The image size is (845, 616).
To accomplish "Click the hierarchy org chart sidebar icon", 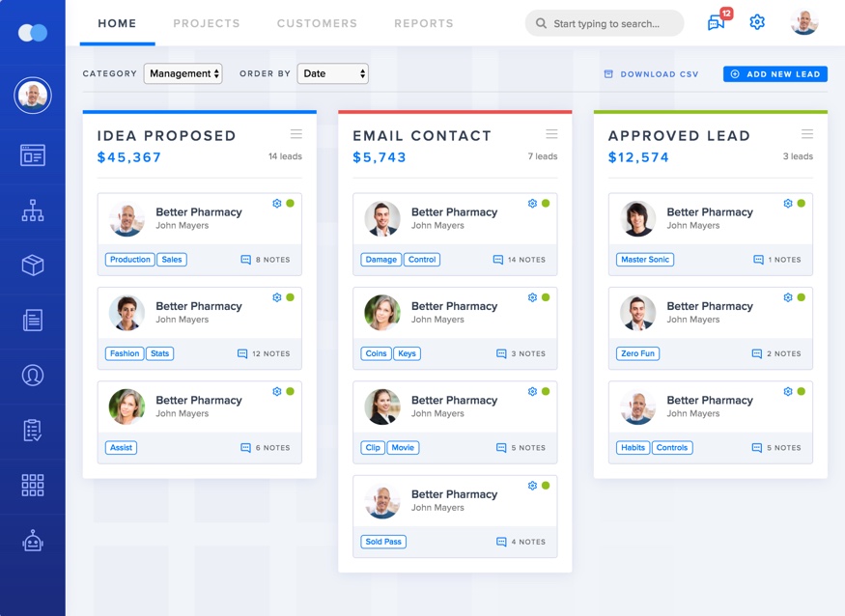I will pos(33,210).
